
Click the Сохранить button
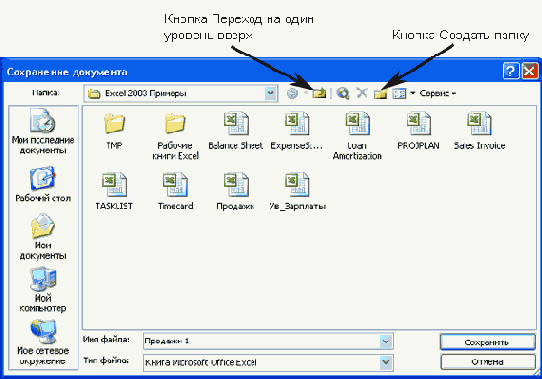(x=487, y=342)
